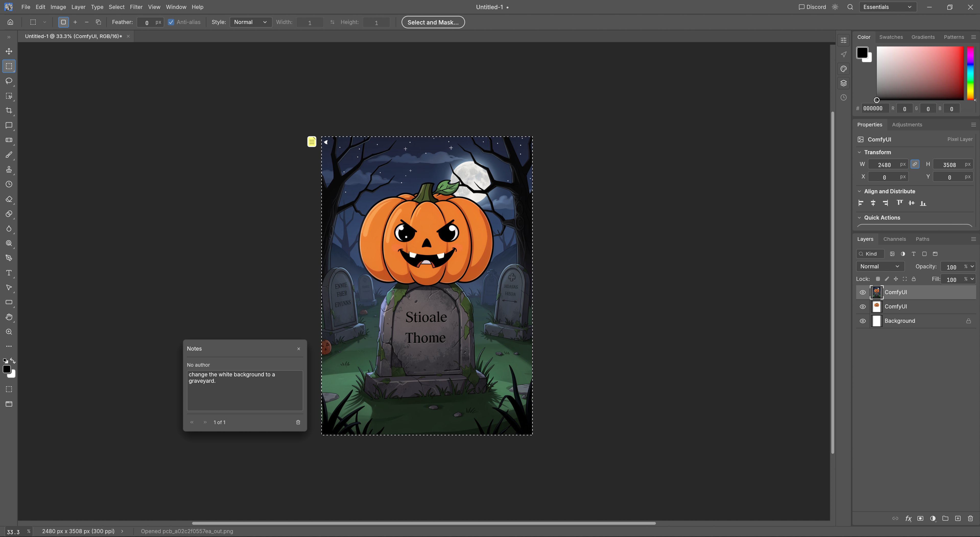Image resolution: width=980 pixels, height=537 pixels.
Task: Click the hue slider strip
Action: [970, 73]
